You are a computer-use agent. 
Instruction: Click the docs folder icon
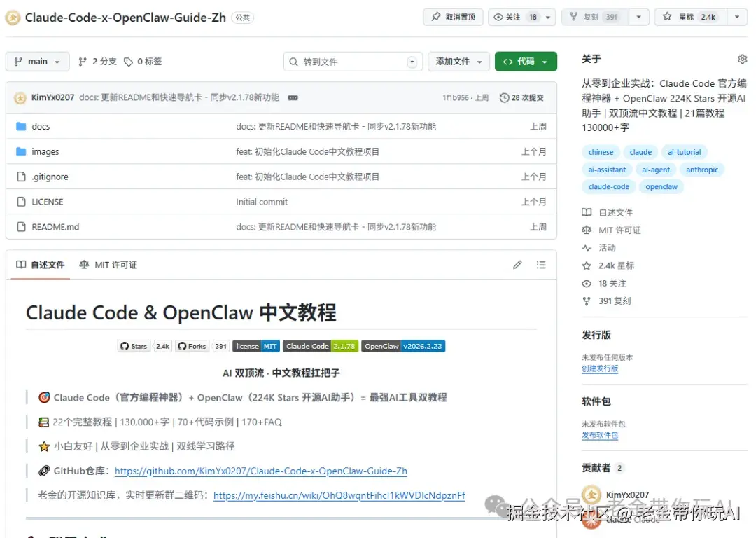[21, 126]
